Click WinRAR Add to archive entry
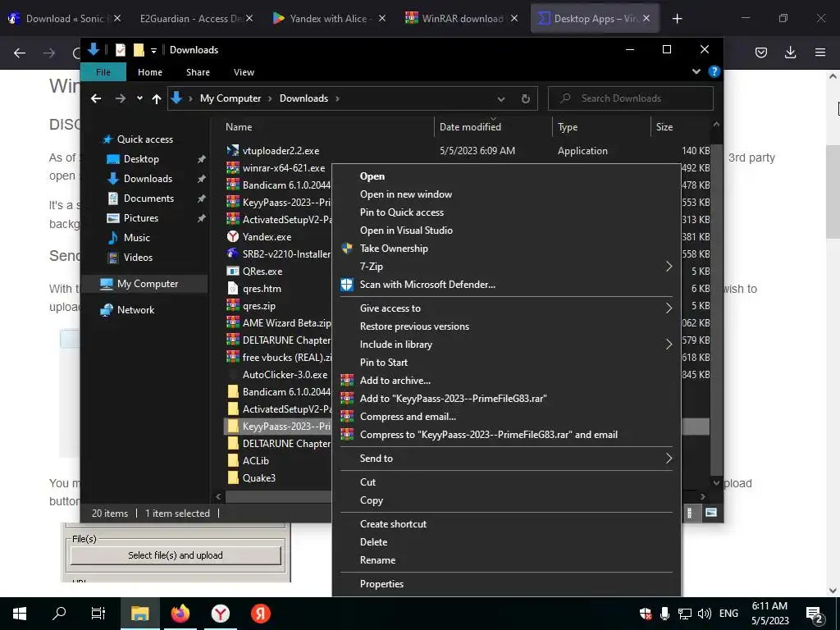 click(x=395, y=381)
